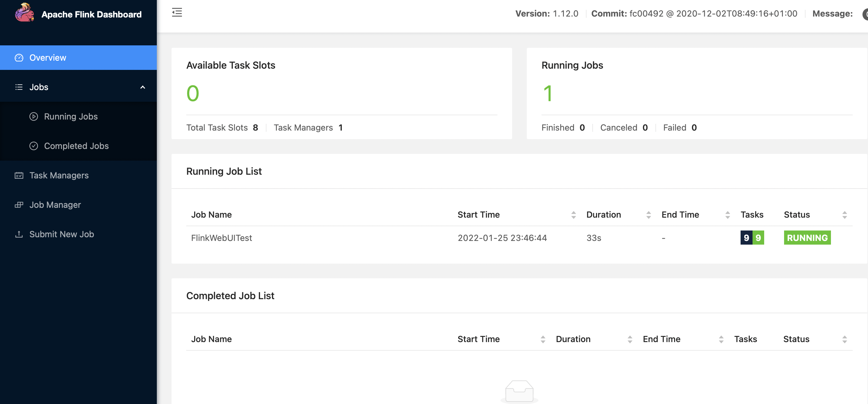Sort running jobs by Duration

coord(648,215)
